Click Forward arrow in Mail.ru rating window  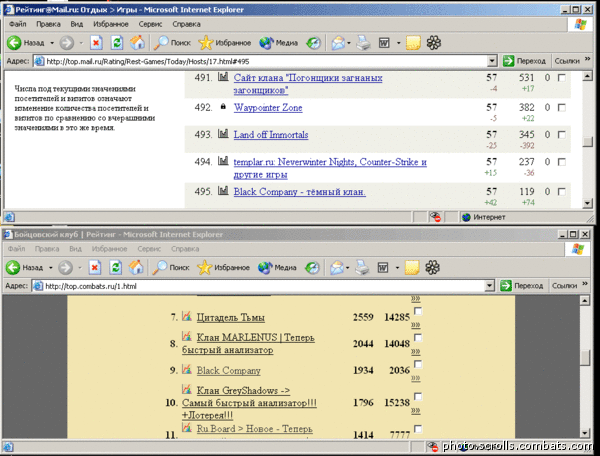(67, 43)
